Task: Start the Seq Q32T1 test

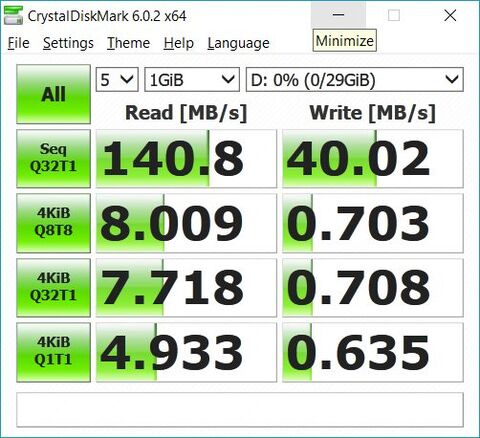Action: click(53, 159)
